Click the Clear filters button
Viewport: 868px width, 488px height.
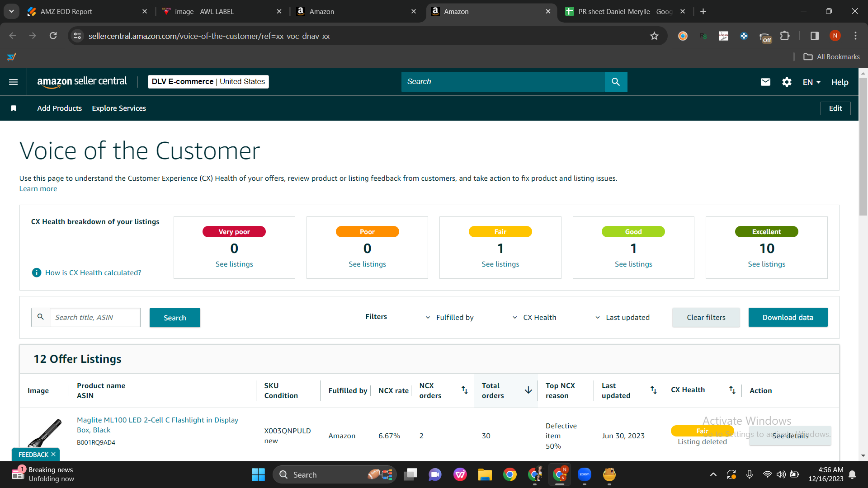coord(706,317)
